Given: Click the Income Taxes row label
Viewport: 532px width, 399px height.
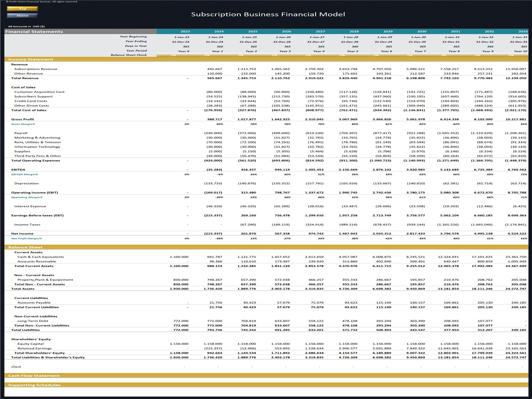Looking at the screenshot, I should pos(27,225).
